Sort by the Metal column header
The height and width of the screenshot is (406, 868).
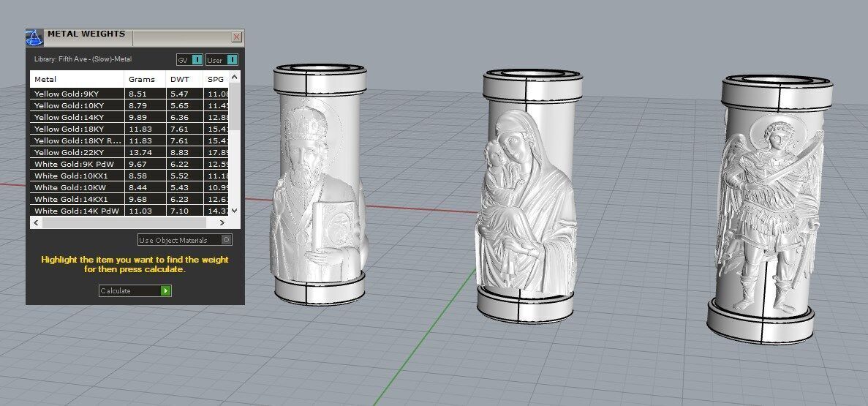click(x=77, y=79)
